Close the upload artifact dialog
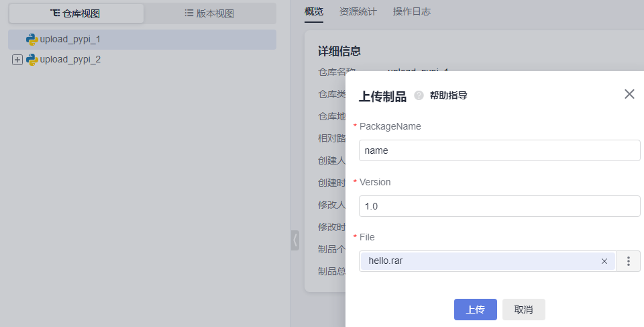This screenshot has width=644, height=327. pos(629,94)
